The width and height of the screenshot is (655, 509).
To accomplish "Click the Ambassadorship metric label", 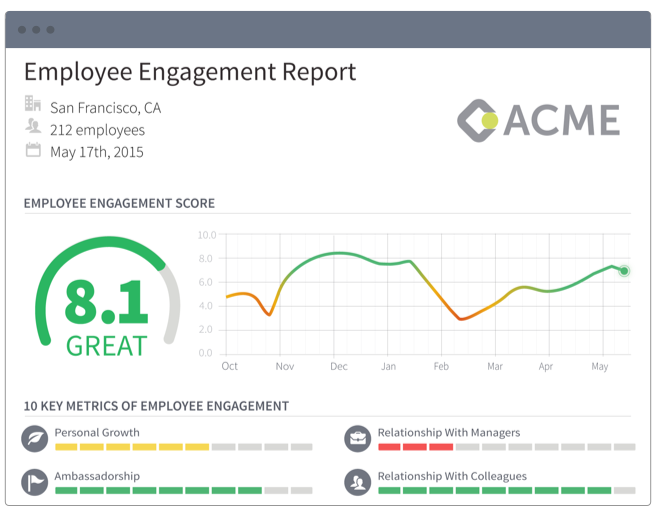I will (97, 476).
